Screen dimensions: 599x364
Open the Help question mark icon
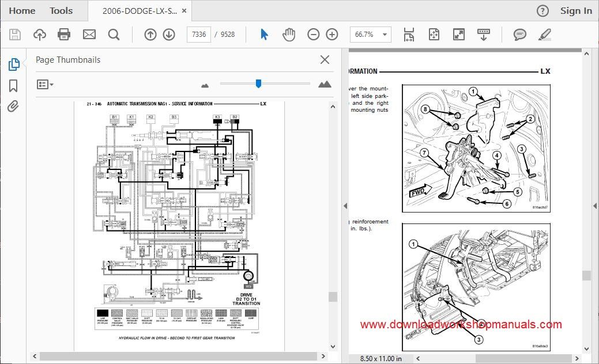pyautogui.click(x=543, y=11)
